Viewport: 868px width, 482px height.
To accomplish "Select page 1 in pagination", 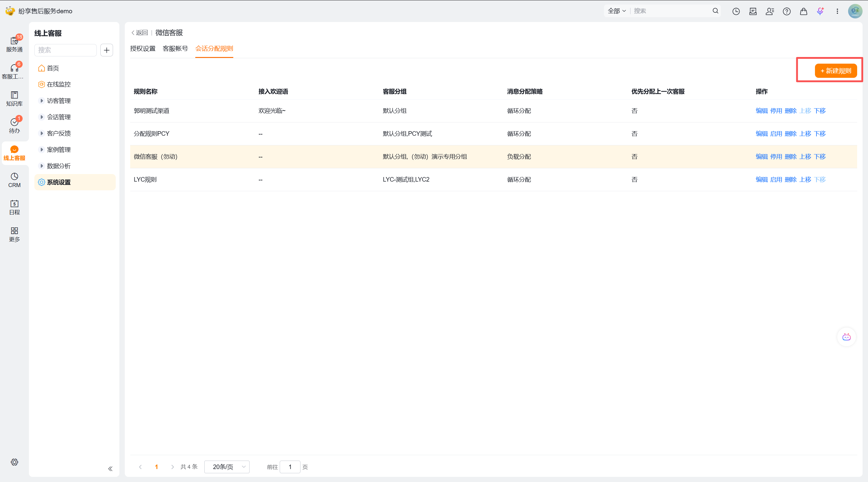I will coord(156,467).
